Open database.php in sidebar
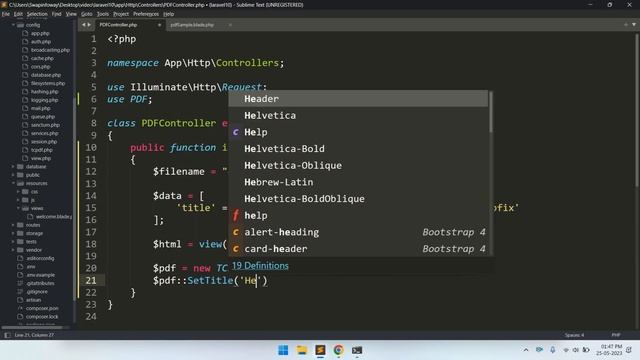Viewport: 640px width, 360px height. (x=46, y=75)
